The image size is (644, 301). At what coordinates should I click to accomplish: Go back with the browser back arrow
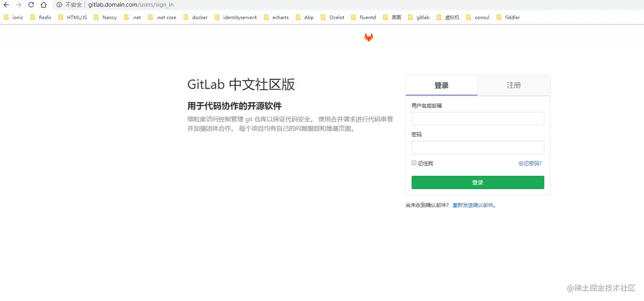pyautogui.click(x=6, y=5)
